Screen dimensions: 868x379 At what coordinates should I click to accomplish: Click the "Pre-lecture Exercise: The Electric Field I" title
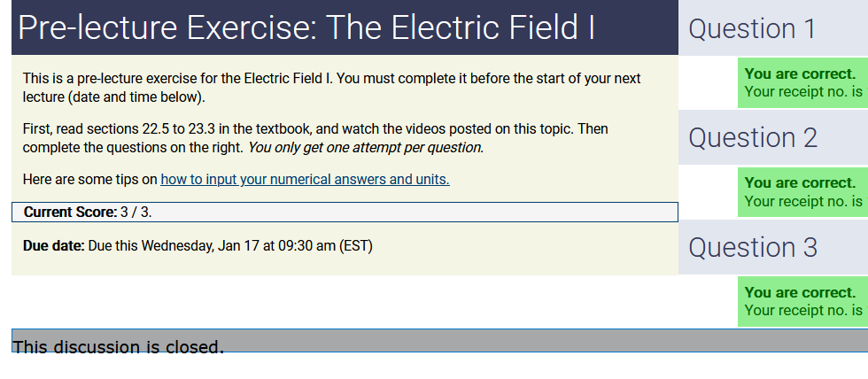coord(306,28)
